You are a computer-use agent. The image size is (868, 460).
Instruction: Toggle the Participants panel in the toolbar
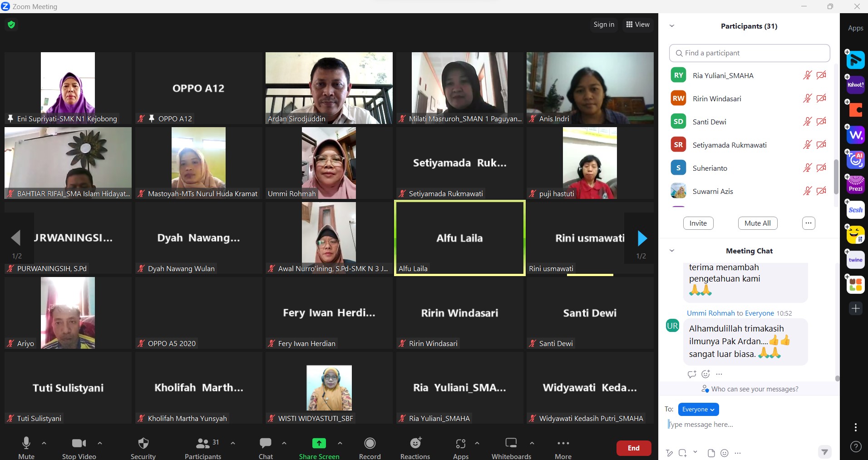click(x=203, y=447)
